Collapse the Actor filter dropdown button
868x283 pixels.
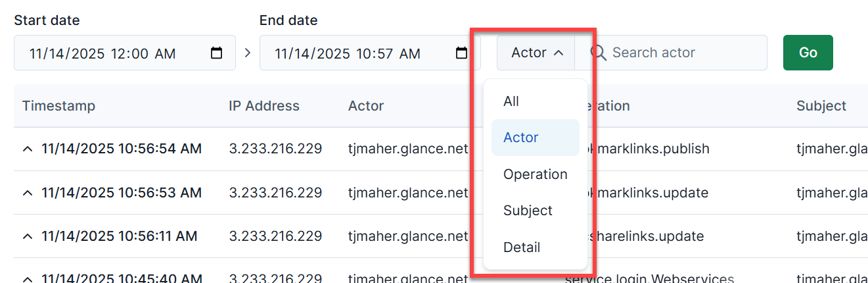[536, 53]
